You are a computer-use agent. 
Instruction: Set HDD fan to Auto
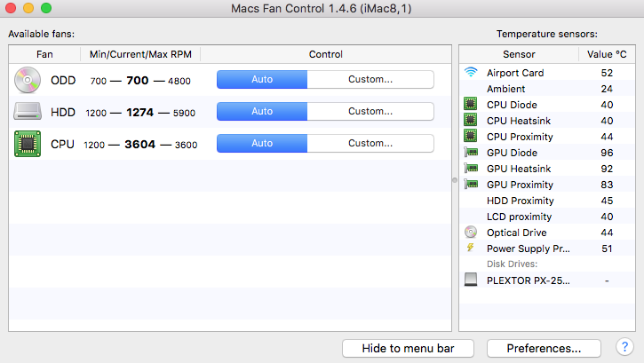[262, 111]
